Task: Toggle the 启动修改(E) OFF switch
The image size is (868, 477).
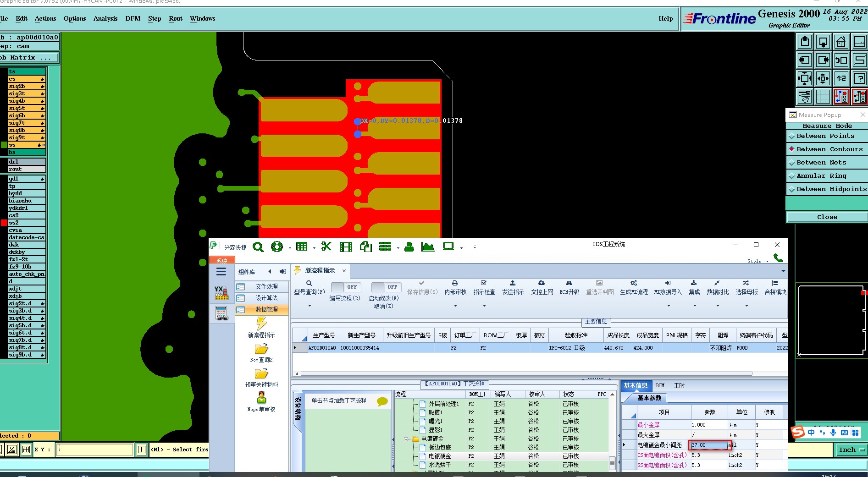Action: (386, 287)
